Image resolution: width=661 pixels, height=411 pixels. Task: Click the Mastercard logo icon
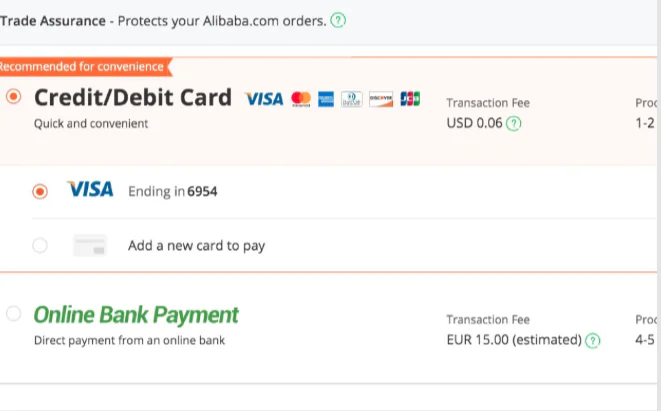point(301,98)
